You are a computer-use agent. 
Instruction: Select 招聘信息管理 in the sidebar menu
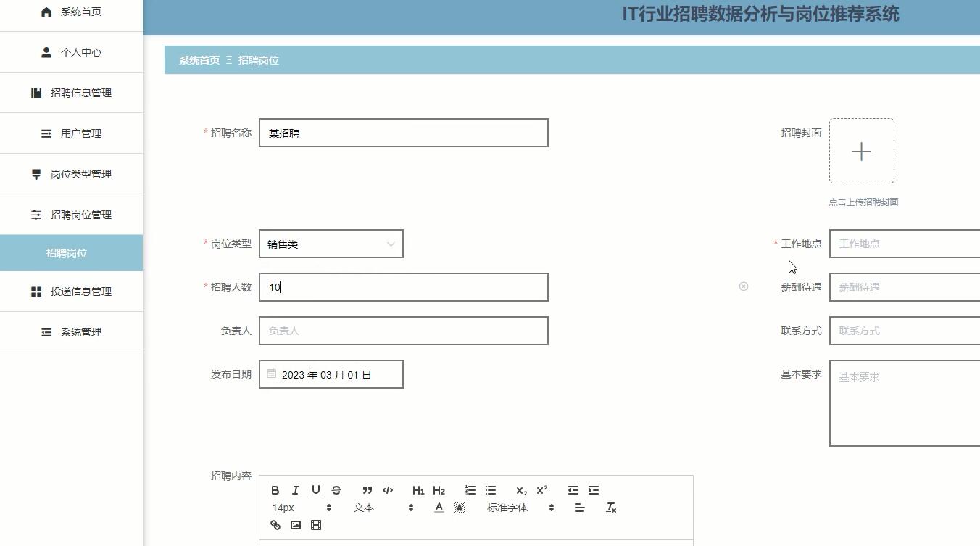click(72, 92)
